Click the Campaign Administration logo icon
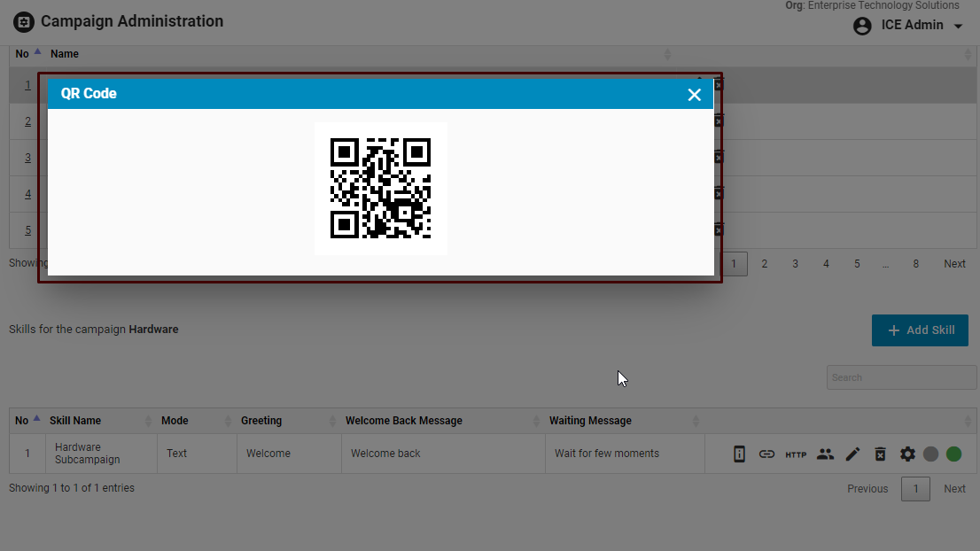980x551 pixels. (x=24, y=22)
